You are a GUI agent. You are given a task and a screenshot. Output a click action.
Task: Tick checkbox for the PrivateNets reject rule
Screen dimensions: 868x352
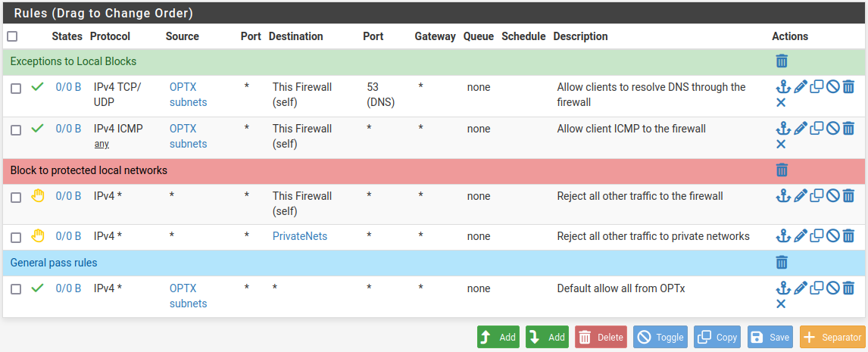click(16, 238)
